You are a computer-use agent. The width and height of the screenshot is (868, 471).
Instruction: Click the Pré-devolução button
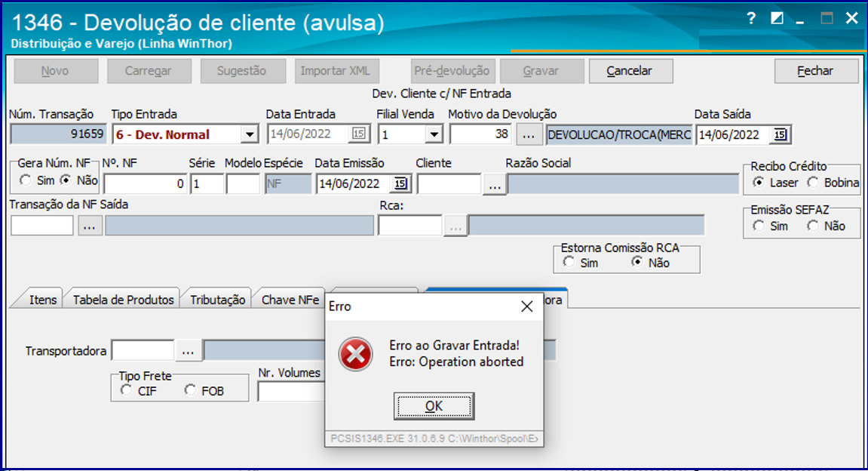[452, 71]
